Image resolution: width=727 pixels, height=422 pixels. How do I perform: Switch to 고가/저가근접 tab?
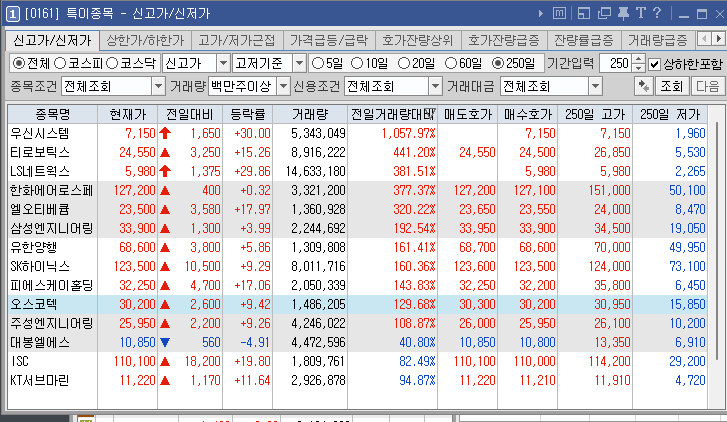[x=236, y=40]
